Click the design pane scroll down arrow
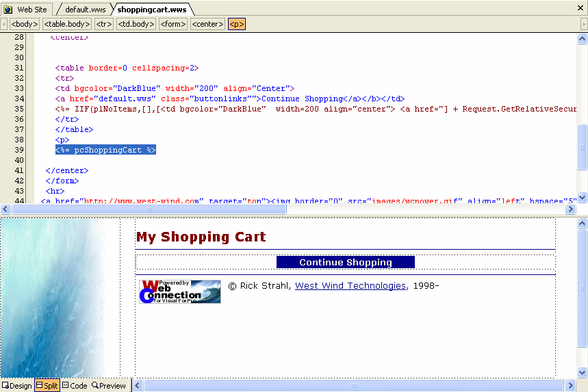The height and width of the screenshot is (392, 588). coord(582,372)
